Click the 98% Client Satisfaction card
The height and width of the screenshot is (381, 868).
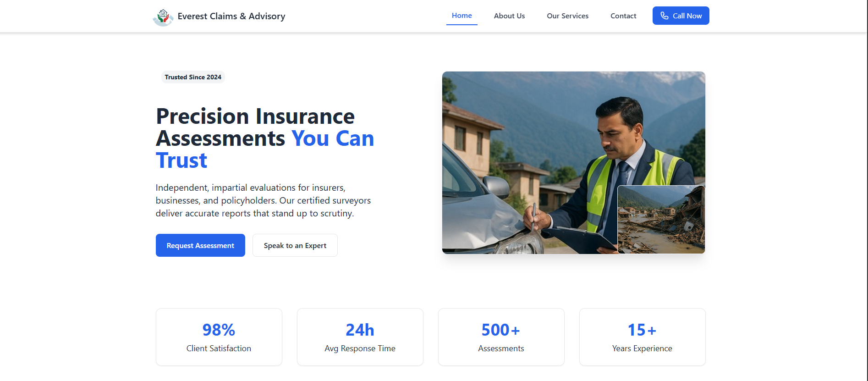point(219,337)
